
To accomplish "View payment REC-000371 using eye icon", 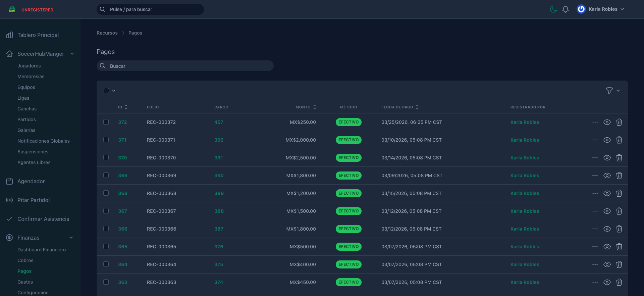I will (607, 140).
